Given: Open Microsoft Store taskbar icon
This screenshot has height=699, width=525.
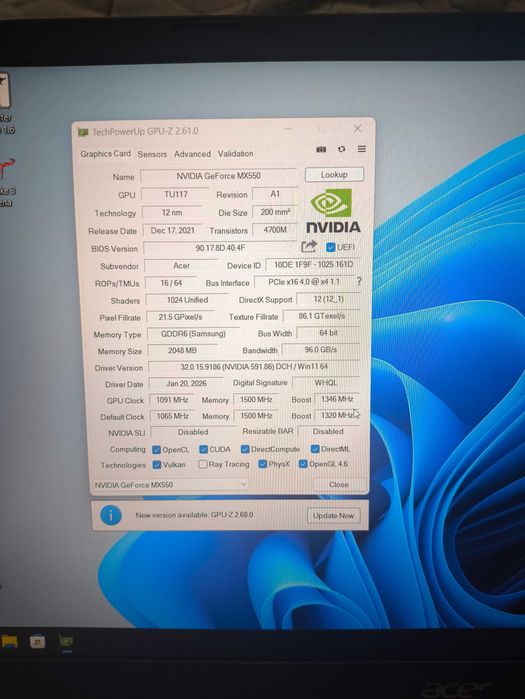Looking at the screenshot, I should (x=37, y=641).
